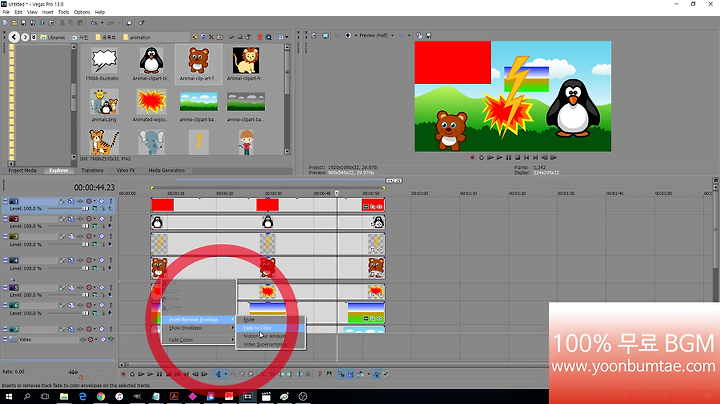
Task: Open Track Motion for track 4
Action: tap(71, 260)
